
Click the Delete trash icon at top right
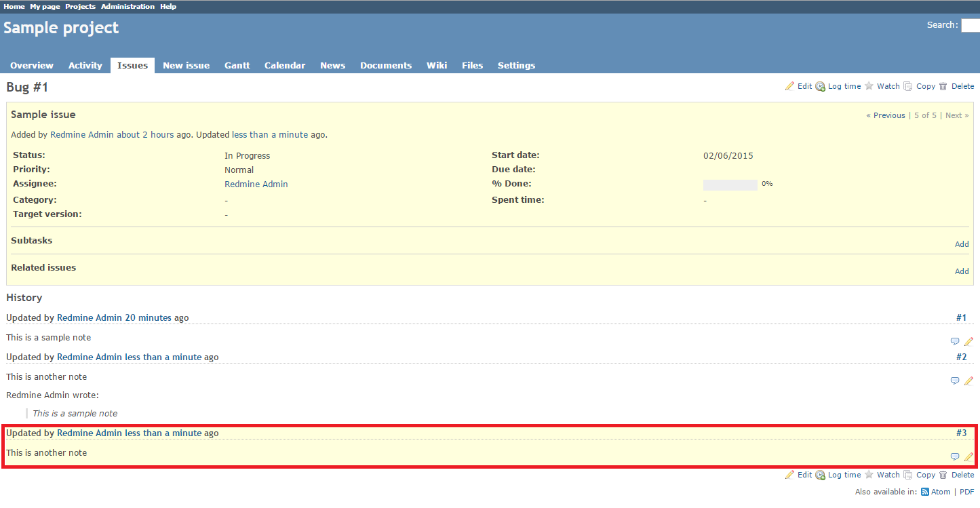943,86
